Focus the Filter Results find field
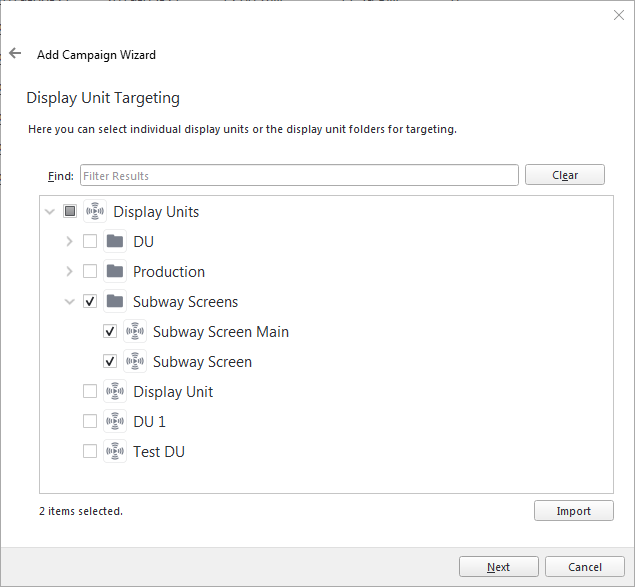 [x=299, y=175]
